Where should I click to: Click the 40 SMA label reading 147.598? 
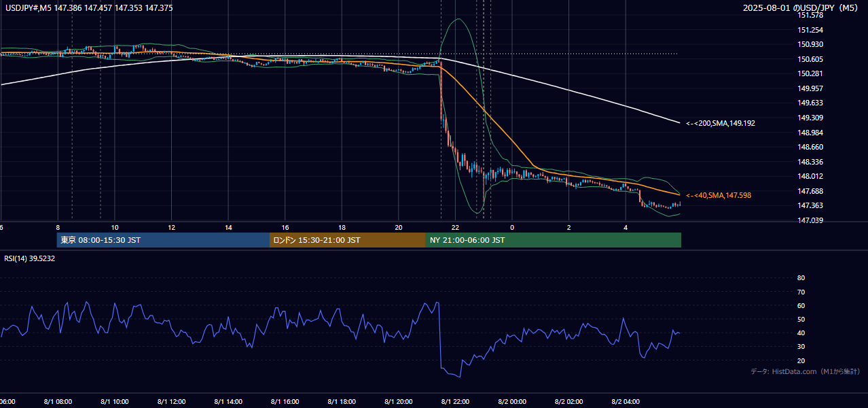(719, 195)
